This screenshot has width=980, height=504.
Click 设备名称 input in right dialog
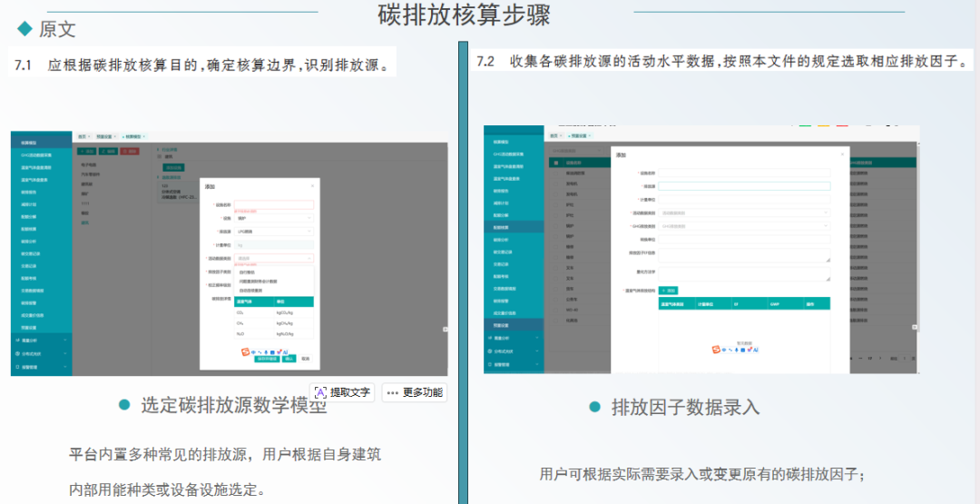point(744,173)
